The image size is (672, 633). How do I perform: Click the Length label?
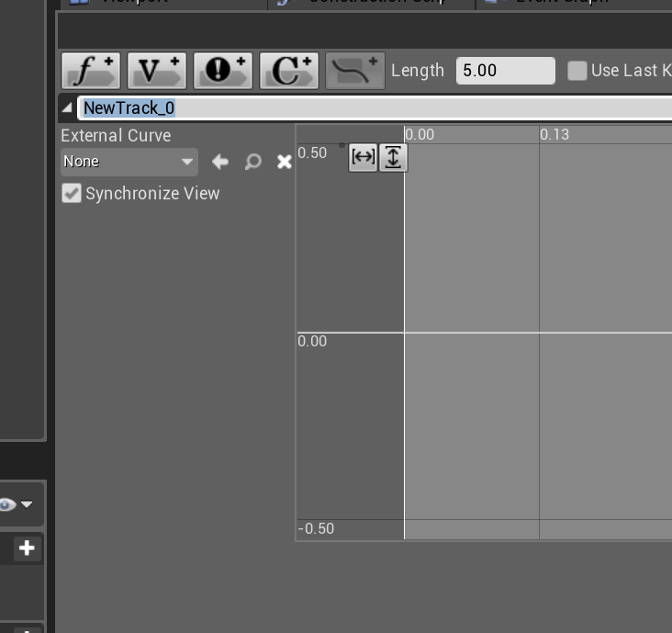pyautogui.click(x=418, y=71)
